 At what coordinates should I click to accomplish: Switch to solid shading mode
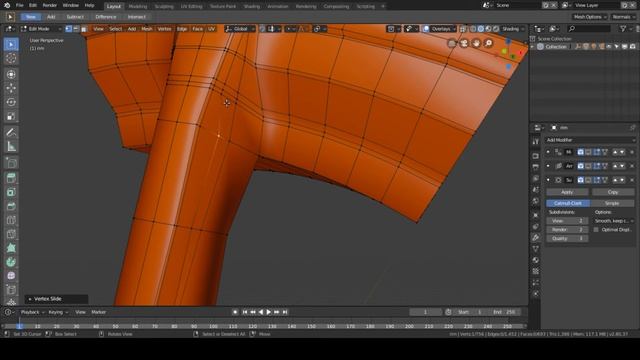coord(480,29)
